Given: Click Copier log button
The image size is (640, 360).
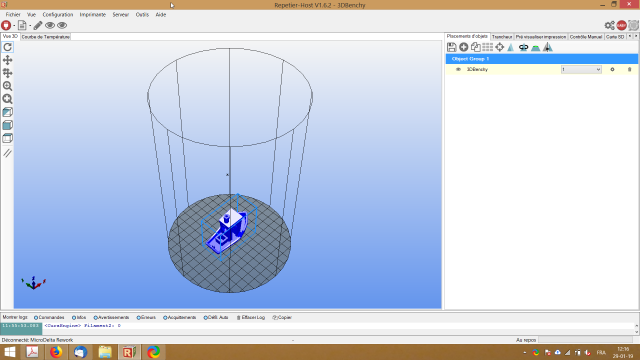Looking at the screenshot, I should coord(282,318).
